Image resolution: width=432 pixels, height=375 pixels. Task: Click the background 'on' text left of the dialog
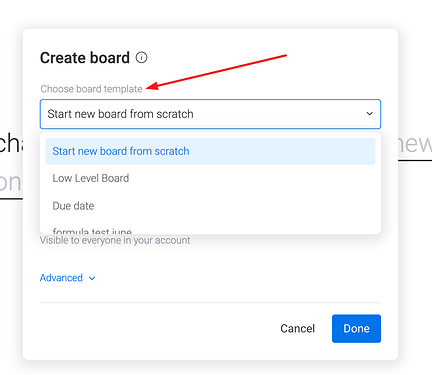[11, 183]
